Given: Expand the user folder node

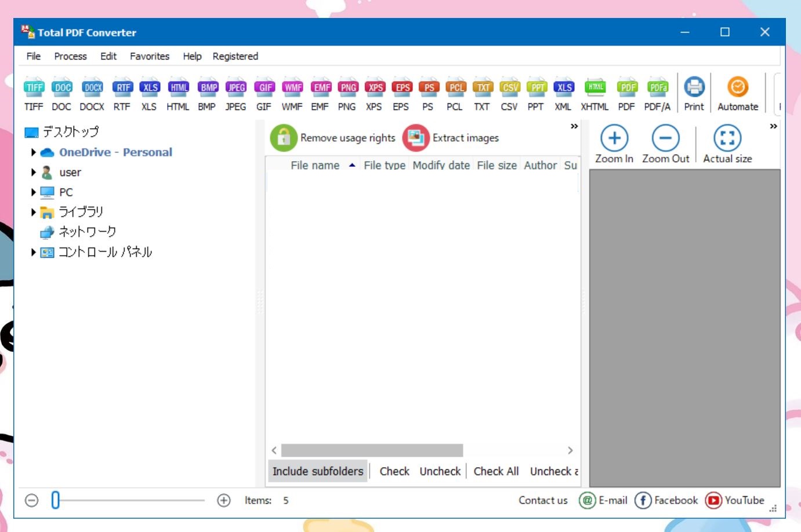Looking at the screenshot, I should point(33,172).
